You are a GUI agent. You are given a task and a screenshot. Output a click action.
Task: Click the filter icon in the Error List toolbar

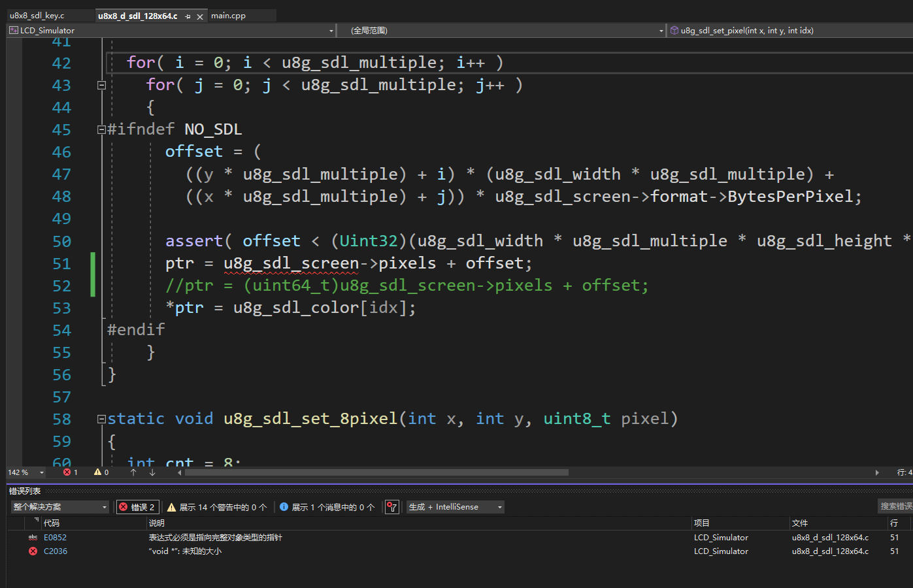(391, 506)
